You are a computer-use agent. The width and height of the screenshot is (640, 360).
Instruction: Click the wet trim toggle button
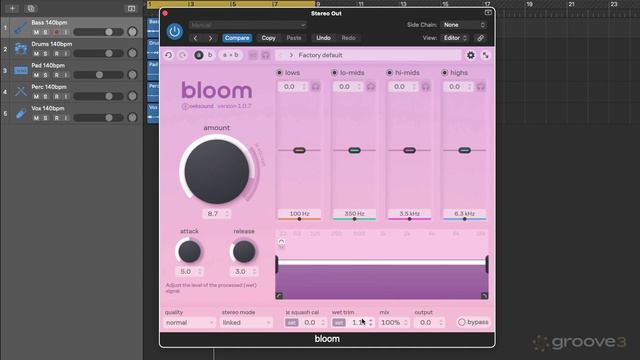click(339, 322)
